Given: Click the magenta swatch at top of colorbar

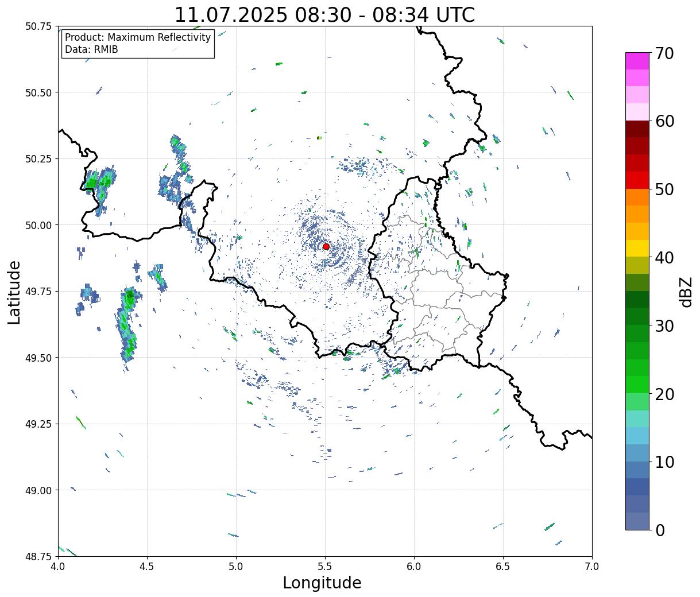Looking at the screenshot, I should pos(637,61).
